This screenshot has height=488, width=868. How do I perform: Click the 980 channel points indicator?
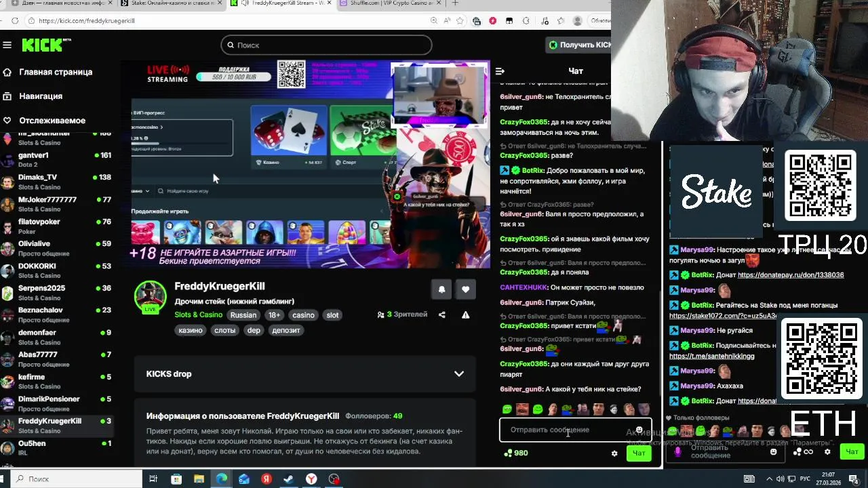click(516, 453)
